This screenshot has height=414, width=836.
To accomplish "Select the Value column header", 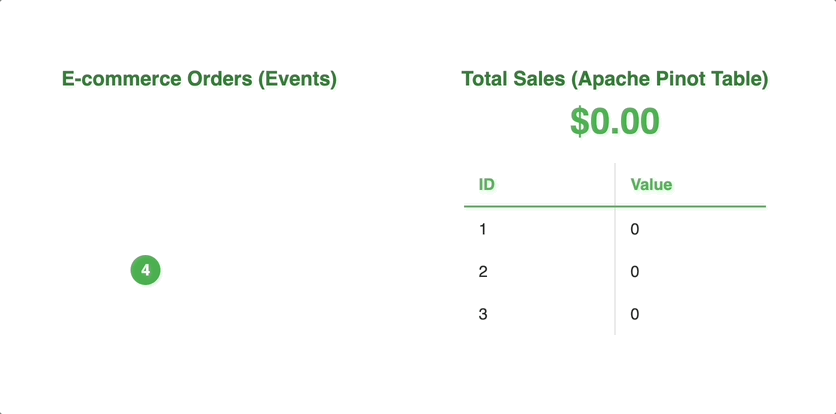I will [651, 185].
